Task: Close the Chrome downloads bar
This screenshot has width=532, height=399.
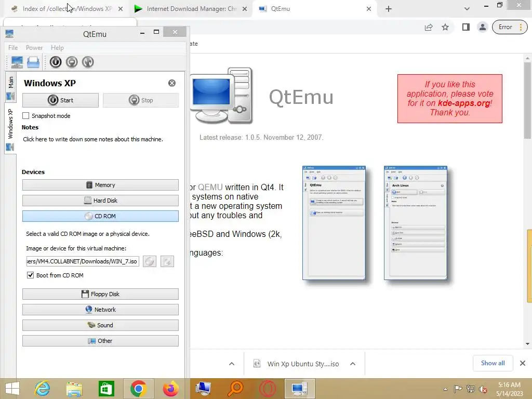Action: 523,363
